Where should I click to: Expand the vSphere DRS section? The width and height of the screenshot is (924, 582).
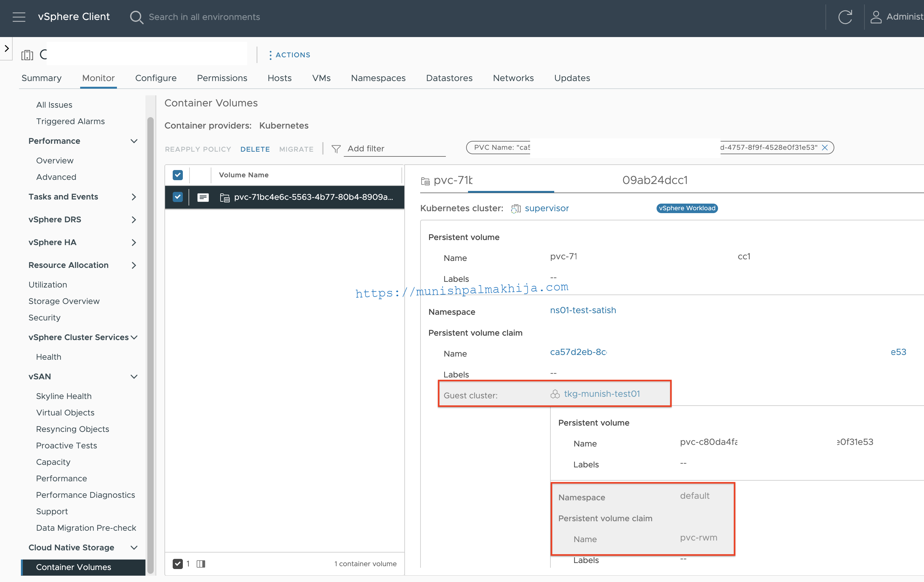pyautogui.click(x=134, y=220)
